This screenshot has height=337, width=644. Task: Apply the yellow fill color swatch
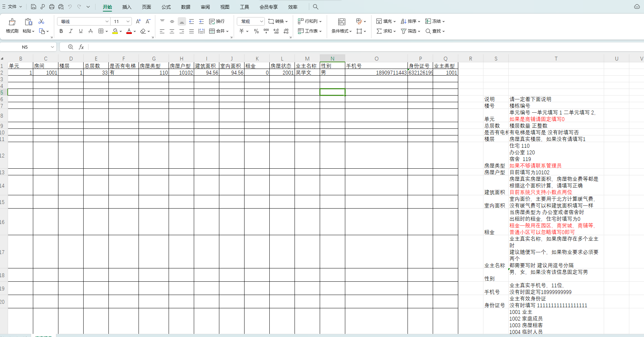[115, 31]
